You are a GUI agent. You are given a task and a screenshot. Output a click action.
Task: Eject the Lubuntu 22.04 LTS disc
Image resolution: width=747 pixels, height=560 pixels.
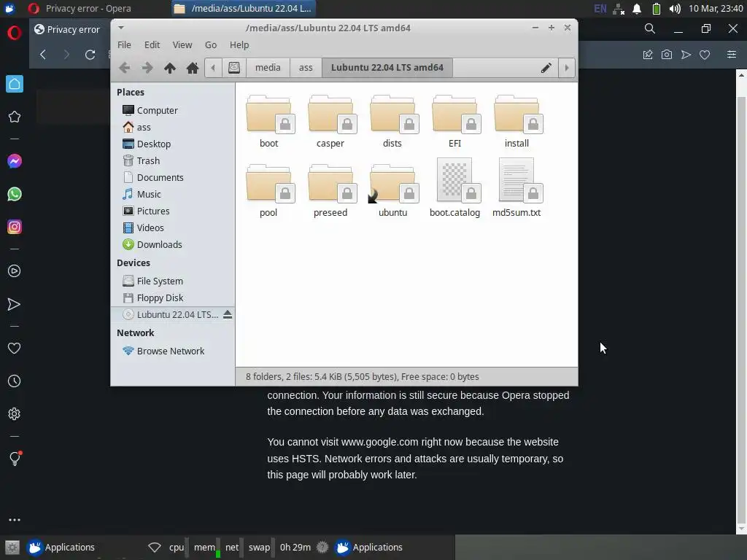[x=228, y=314]
